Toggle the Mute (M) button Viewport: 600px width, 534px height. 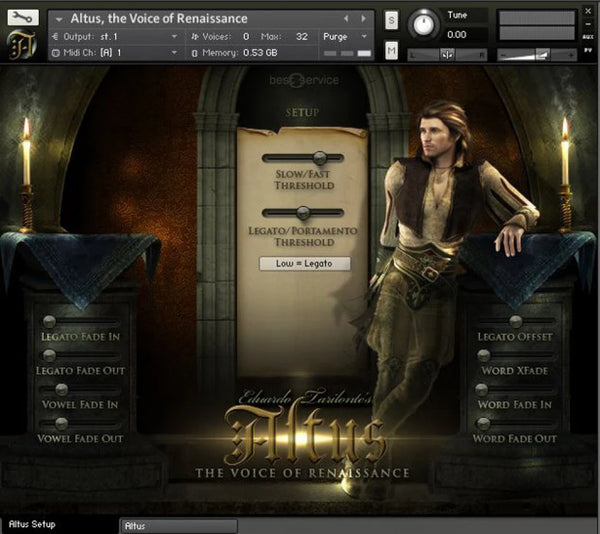tap(391, 50)
